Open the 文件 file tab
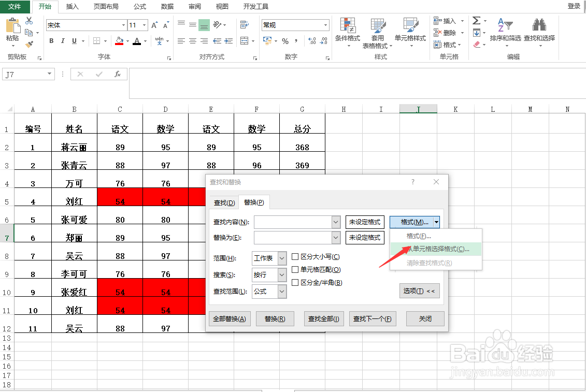The image size is (586, 392). (x=15, y=6)
